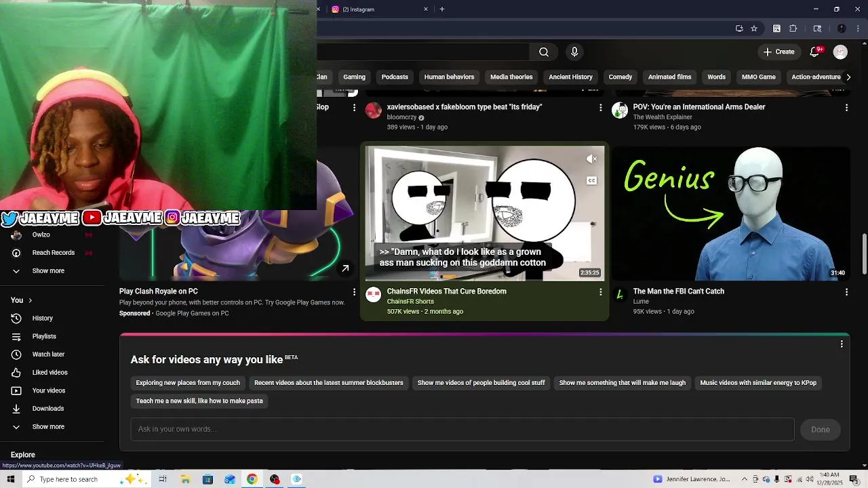868x488 pixels.
Task: Expand Show more under subscriptions
Action: pyautogui.click(x=48, y=271)
